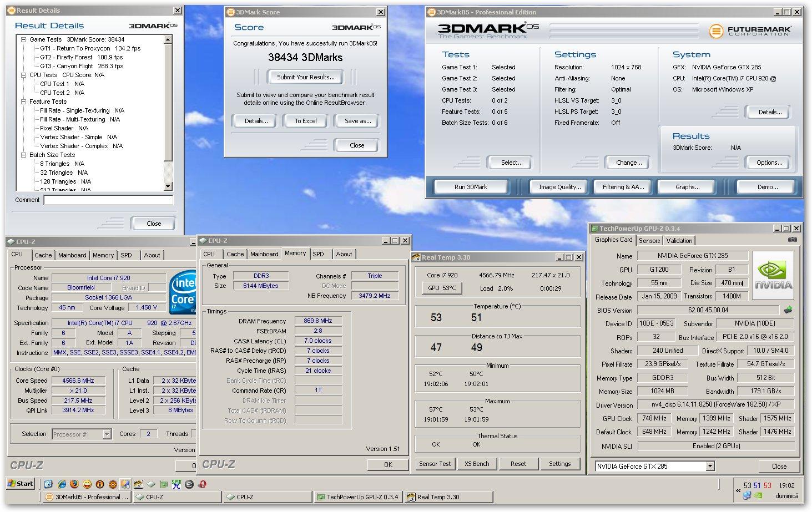Click the GPU 53°C button in Real Temp

[442, 288]
